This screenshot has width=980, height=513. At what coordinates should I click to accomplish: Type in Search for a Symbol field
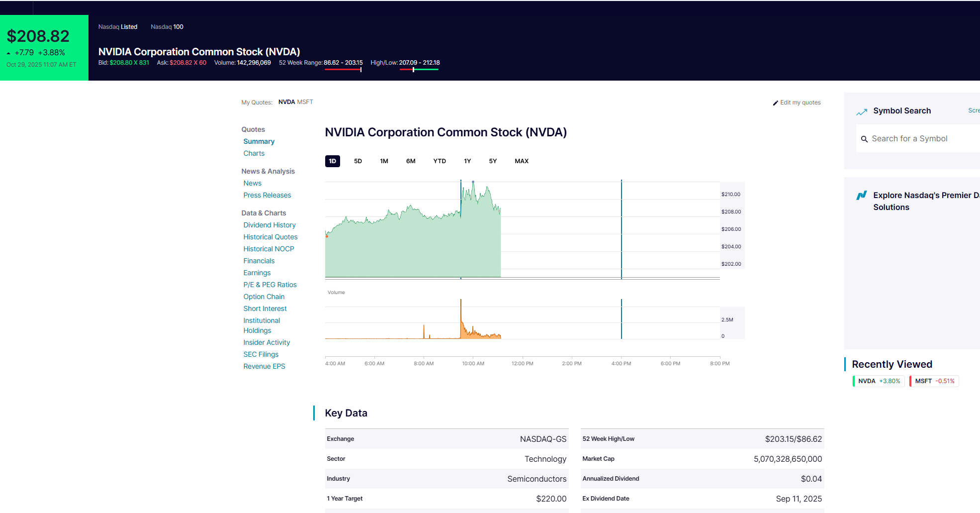pos(920,139)
